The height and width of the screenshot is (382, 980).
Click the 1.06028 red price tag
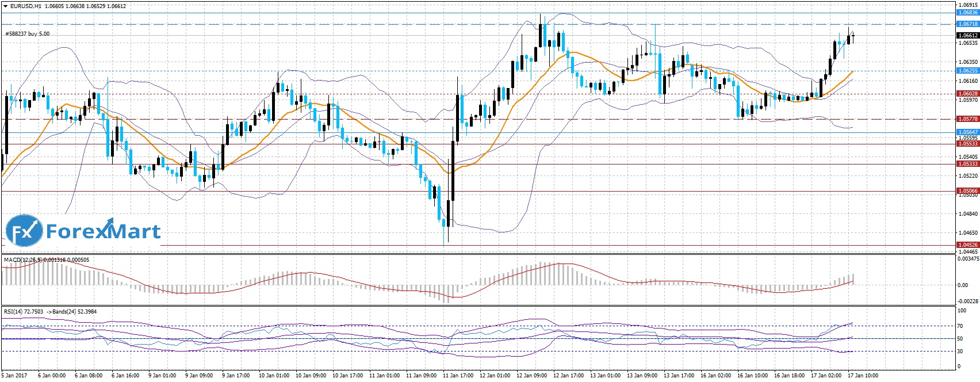[x=967, y=93]
